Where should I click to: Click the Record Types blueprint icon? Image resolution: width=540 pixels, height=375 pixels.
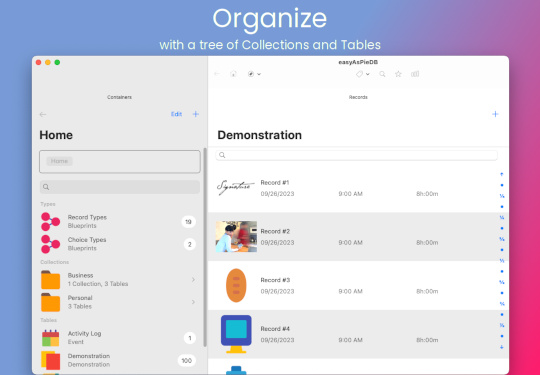coord(50,221)
